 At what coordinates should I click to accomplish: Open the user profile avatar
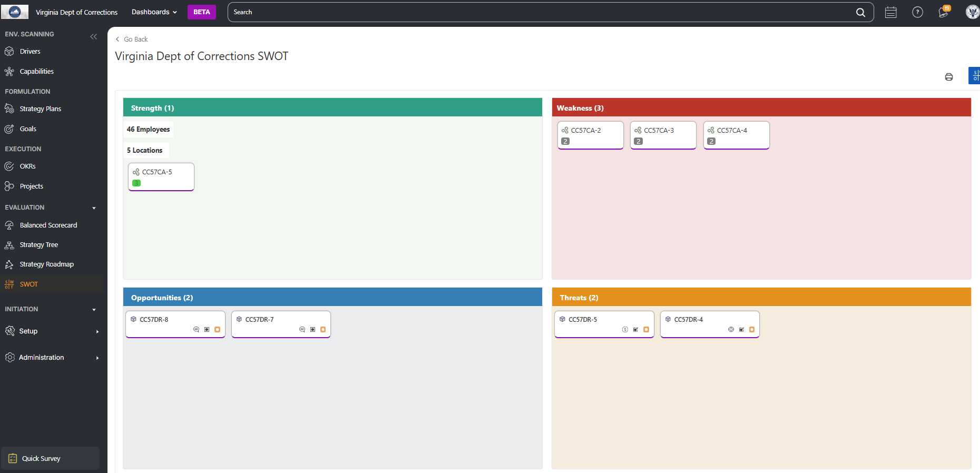point(973,12)
